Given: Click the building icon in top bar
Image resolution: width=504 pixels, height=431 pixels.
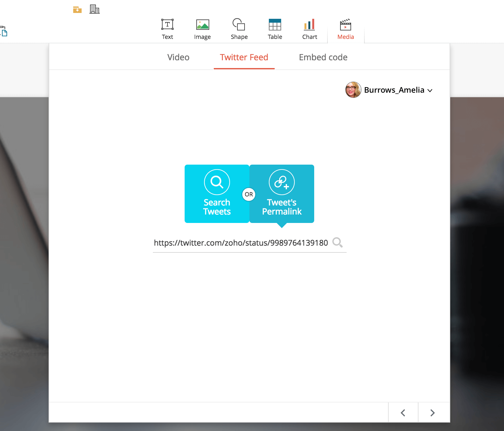Looking at the screenshot, I should click(95, 9).
